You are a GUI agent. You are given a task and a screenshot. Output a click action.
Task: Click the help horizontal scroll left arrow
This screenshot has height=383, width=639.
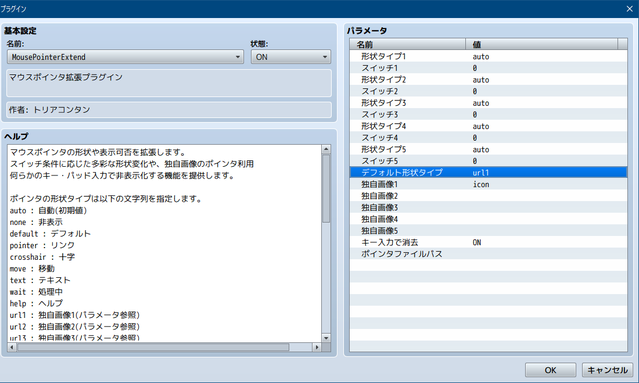[12, 347]
